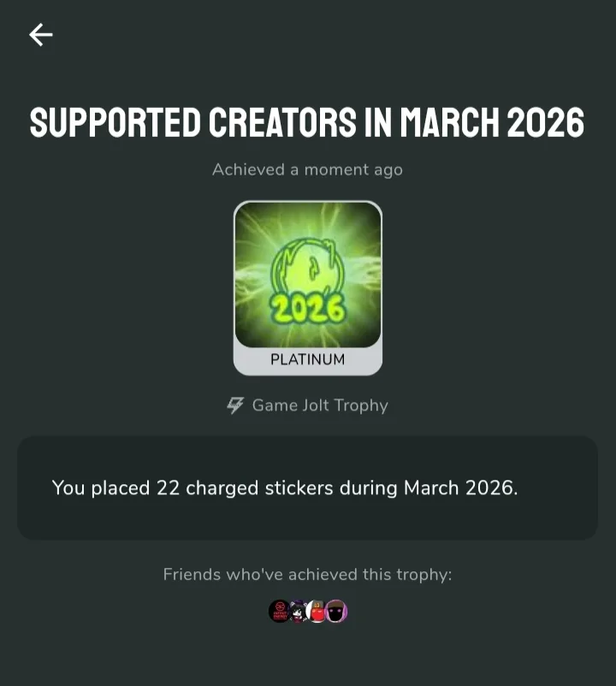This screenshot has height=686, width=616.
Task: Open the red Infinit Energy friend avatar
Action: [x=279, y=612]
